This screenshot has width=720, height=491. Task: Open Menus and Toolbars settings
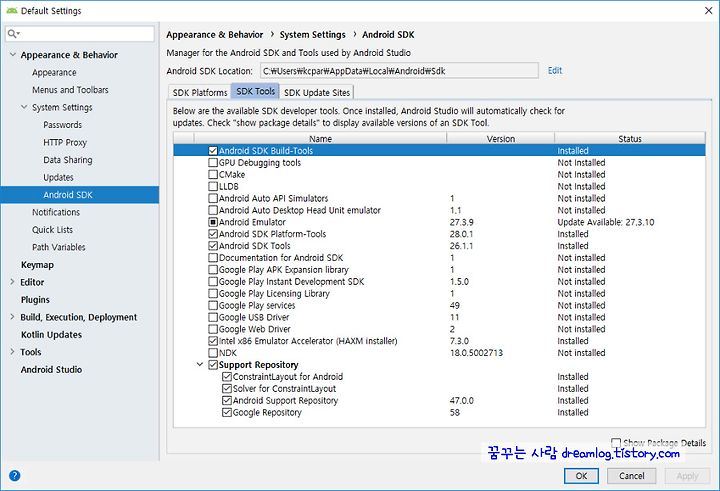[70, 90]
